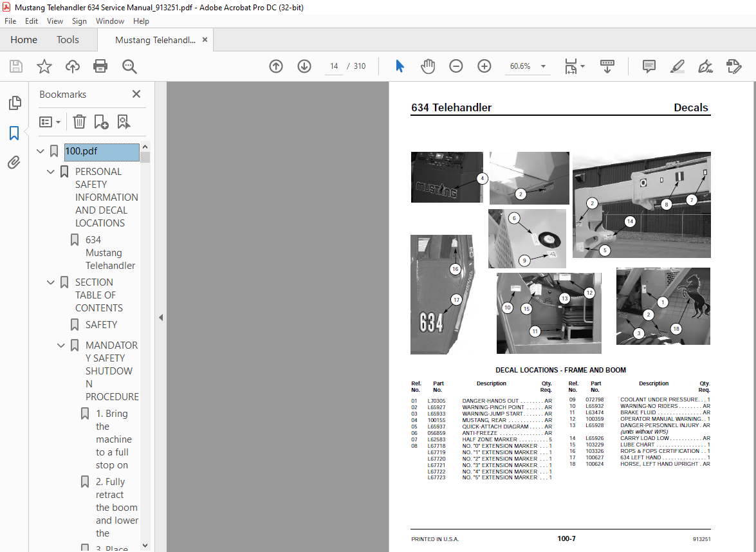Print the document
Screen dimensions: 756x552
click(100, 66)
